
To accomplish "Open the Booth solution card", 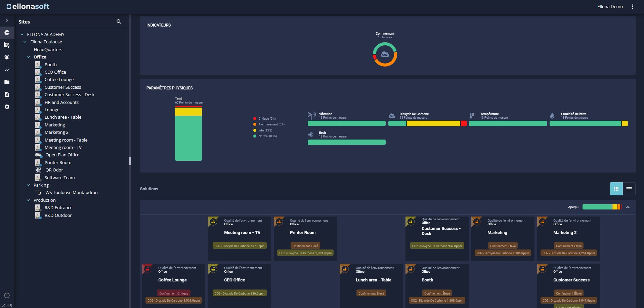I will tap(437, 285).
